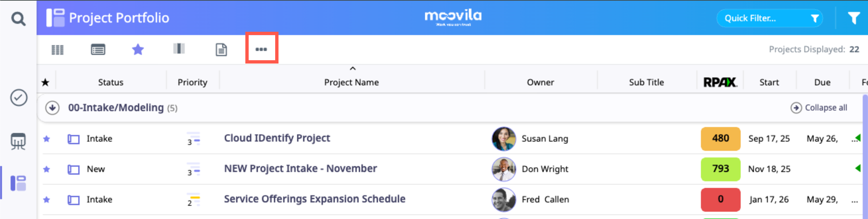Toggle favorite star for Cloud IDentify Project
868x219 pixels.
46,139
